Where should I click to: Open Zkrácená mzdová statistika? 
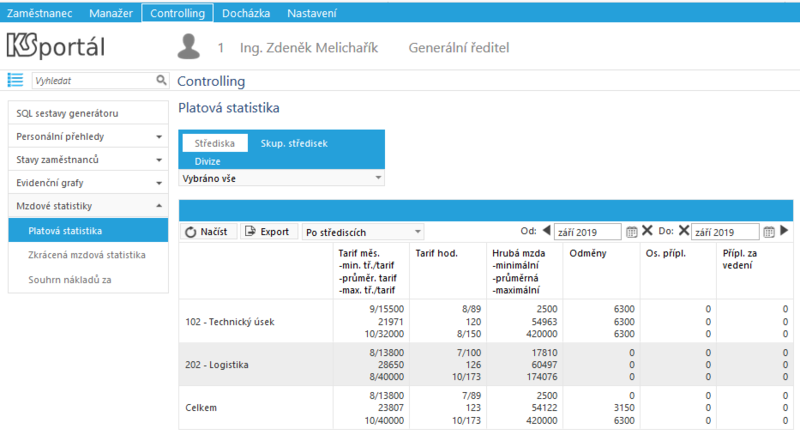(88, 254)
